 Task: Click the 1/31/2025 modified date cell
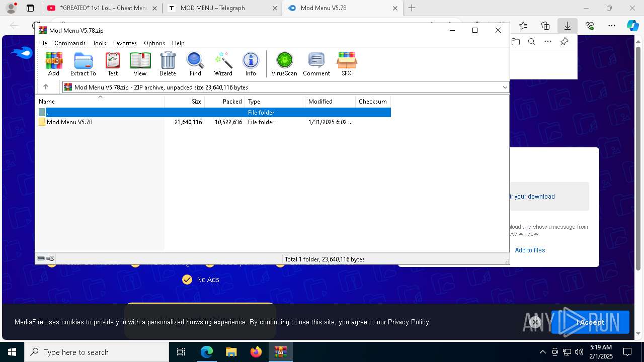coord(331,122)
